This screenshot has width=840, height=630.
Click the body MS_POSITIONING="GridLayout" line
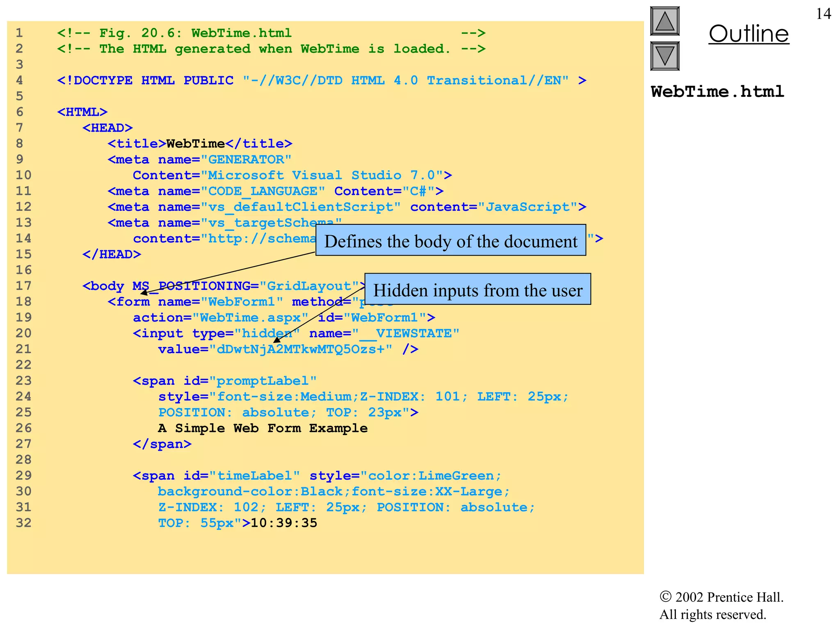tap(224, 286)
